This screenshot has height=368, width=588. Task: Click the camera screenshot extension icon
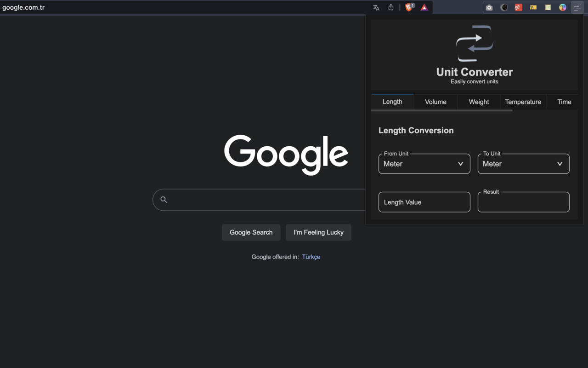pos(489,7)
